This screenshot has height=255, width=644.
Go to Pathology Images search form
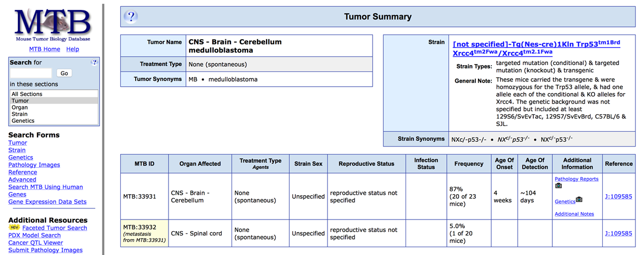click(34, 165)
